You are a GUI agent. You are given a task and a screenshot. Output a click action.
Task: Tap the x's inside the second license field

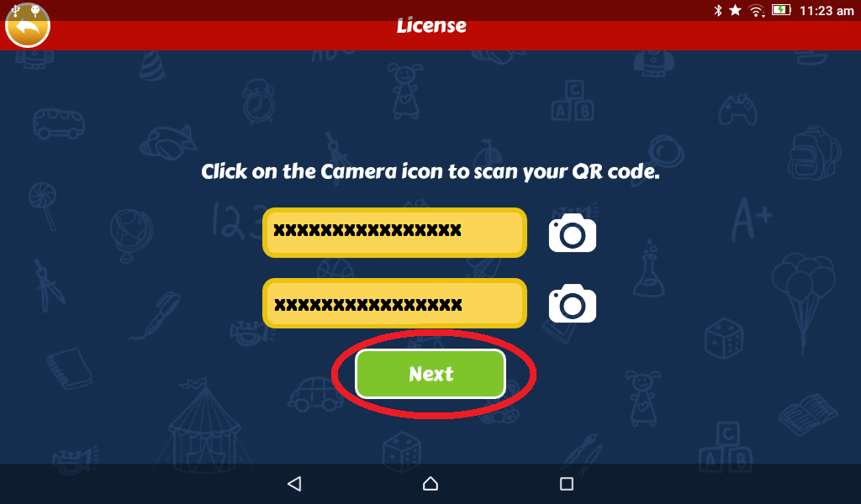[x=368, y=304]
